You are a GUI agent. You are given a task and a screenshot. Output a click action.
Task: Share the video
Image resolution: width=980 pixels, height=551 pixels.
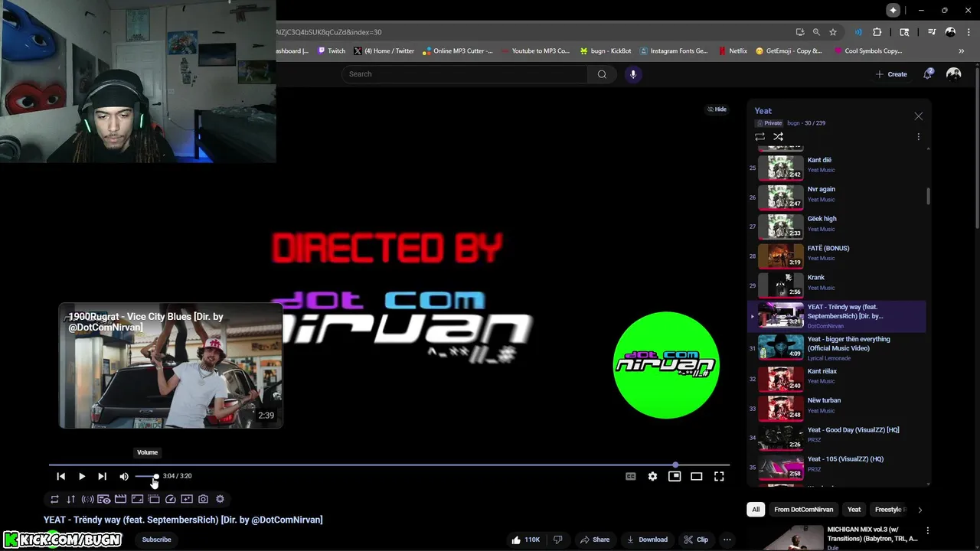point(595,540)
